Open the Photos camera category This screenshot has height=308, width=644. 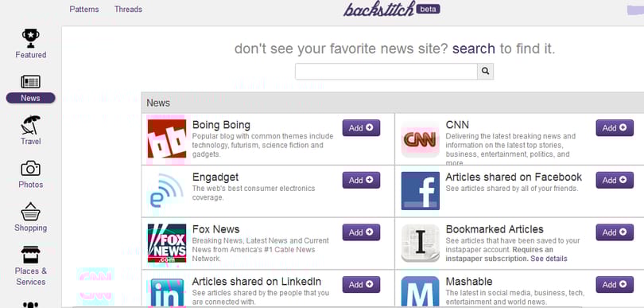click(31, 174)
